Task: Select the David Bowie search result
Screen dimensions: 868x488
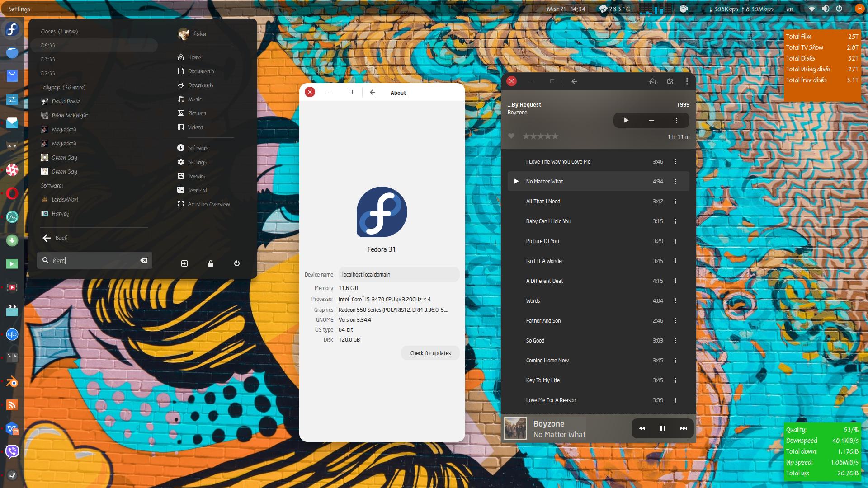Action: [61, 102]
